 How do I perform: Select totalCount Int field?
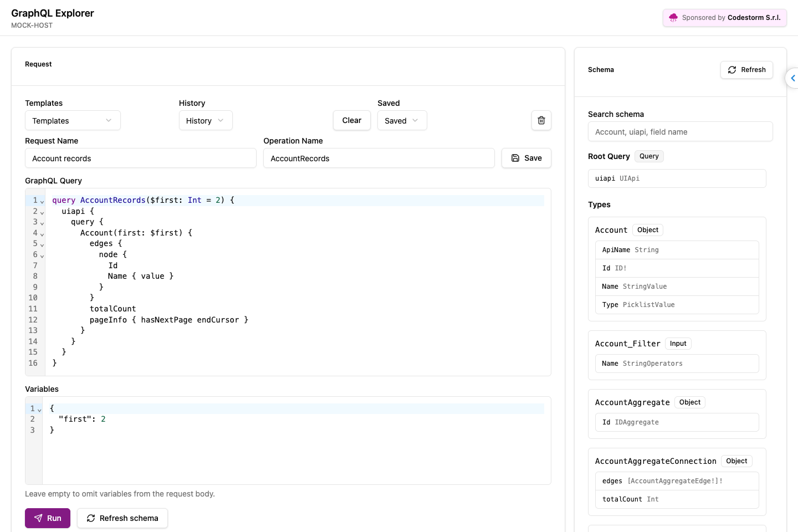pyautogui.click(x=677, y=499)
